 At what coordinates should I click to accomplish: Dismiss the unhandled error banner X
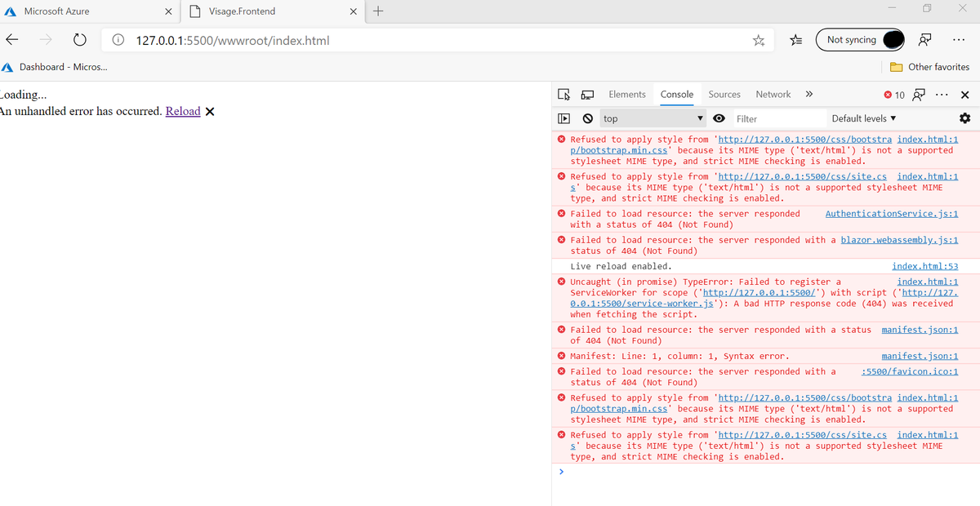(210, 112)
